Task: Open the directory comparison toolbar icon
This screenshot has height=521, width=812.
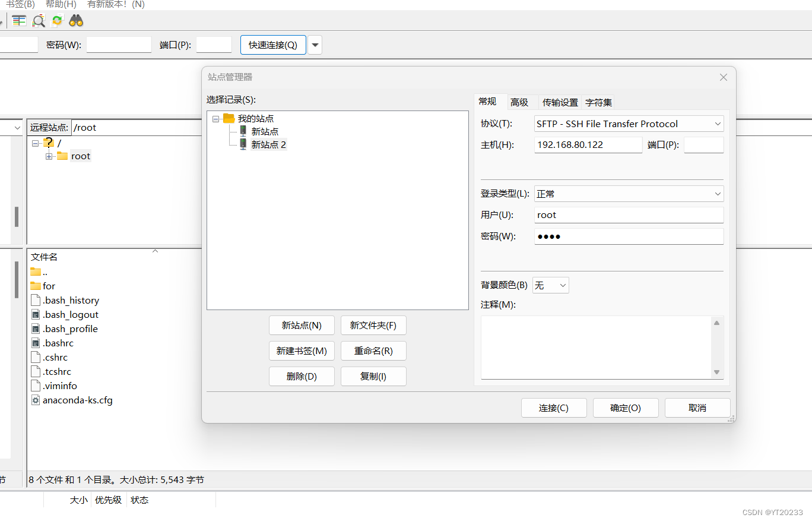Action: 19,21
